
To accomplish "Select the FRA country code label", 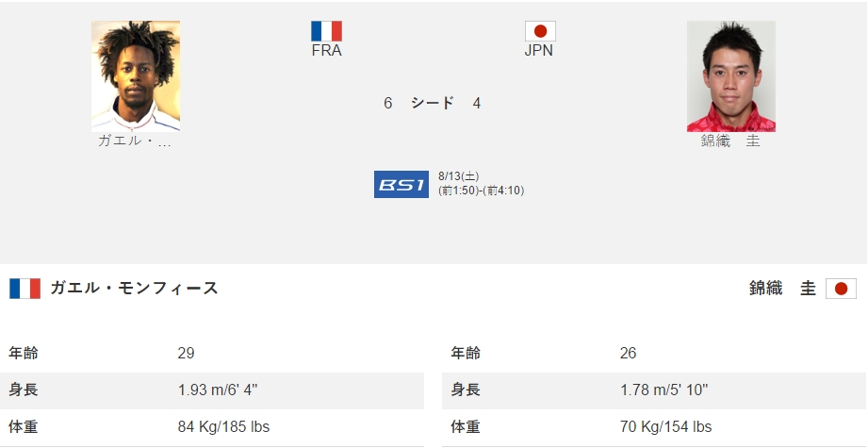I will click(x=327, y=50).
